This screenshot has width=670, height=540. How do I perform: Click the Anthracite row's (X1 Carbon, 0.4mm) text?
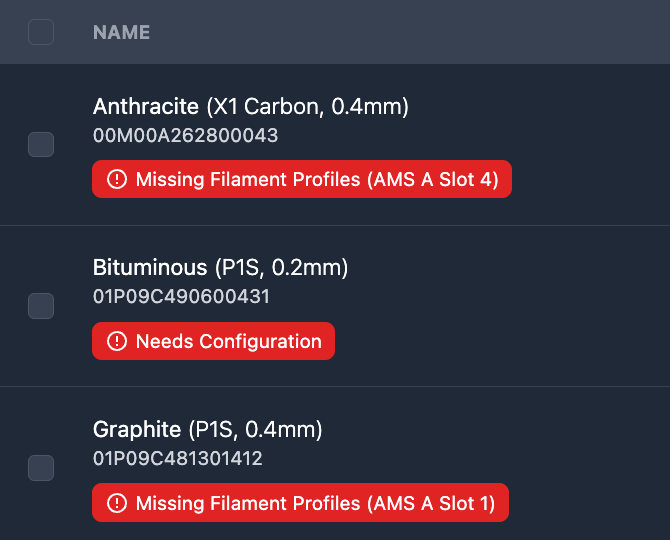pyautogui.click(x=307, y=106)
